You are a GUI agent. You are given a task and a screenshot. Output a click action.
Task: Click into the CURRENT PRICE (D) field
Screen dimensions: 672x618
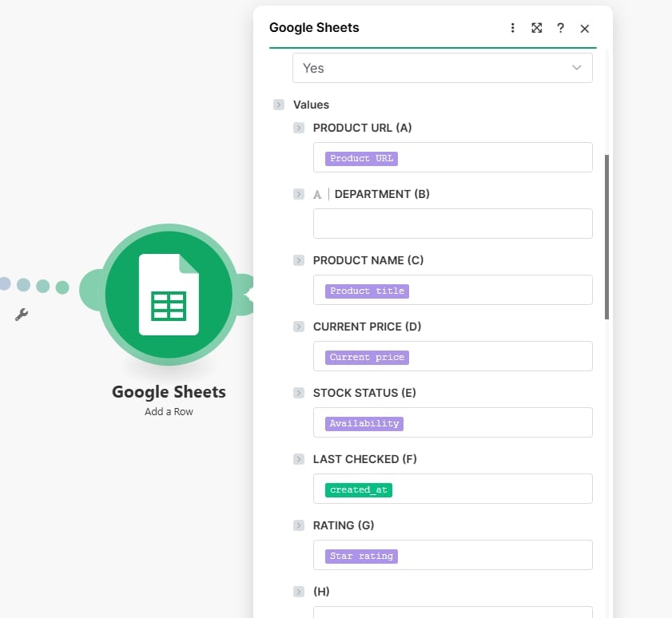pyautogui.click(x=453, y=356)
